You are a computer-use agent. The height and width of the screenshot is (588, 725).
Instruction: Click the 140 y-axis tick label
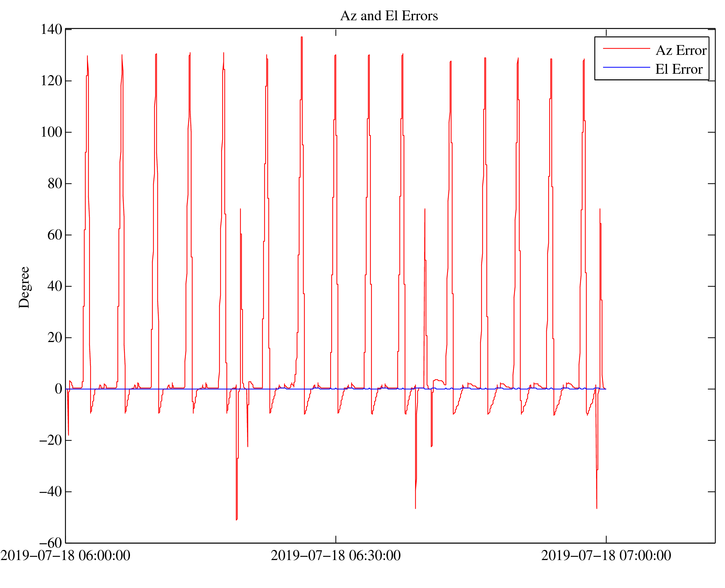coord(51,30)
